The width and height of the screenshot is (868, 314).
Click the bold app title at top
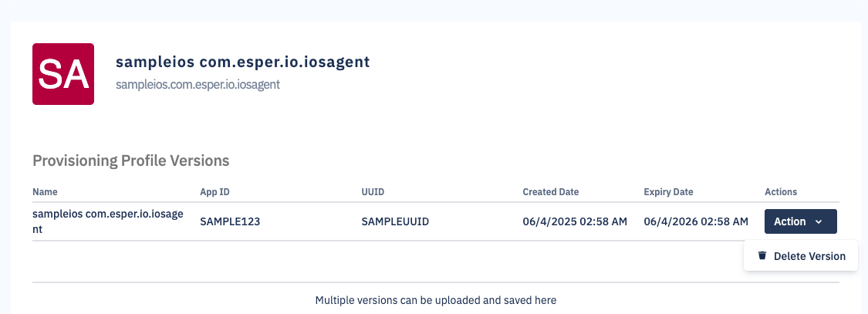click(x=243, y=62)
